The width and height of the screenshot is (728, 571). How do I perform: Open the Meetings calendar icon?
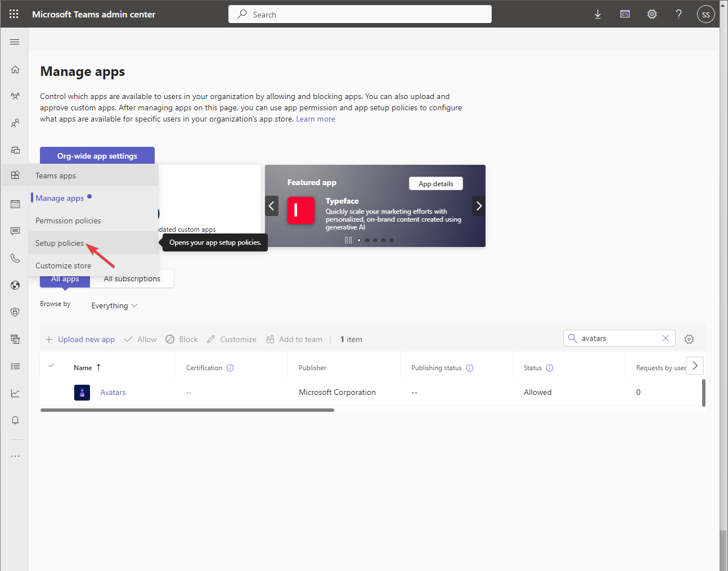pos(15,204)
